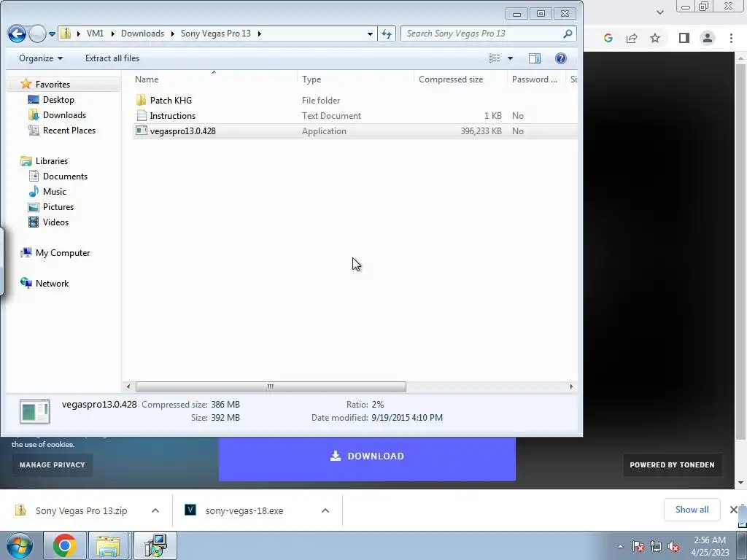Viewport: 747px width, 560px height.
Task: Click the file list scroll right arrow
Action: pos(571,386)
